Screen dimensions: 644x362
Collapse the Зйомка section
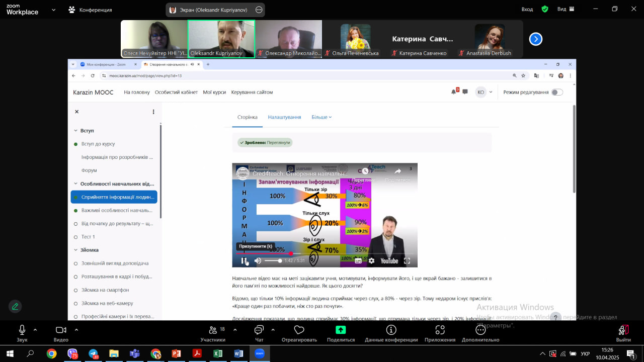tap(75, 250)
